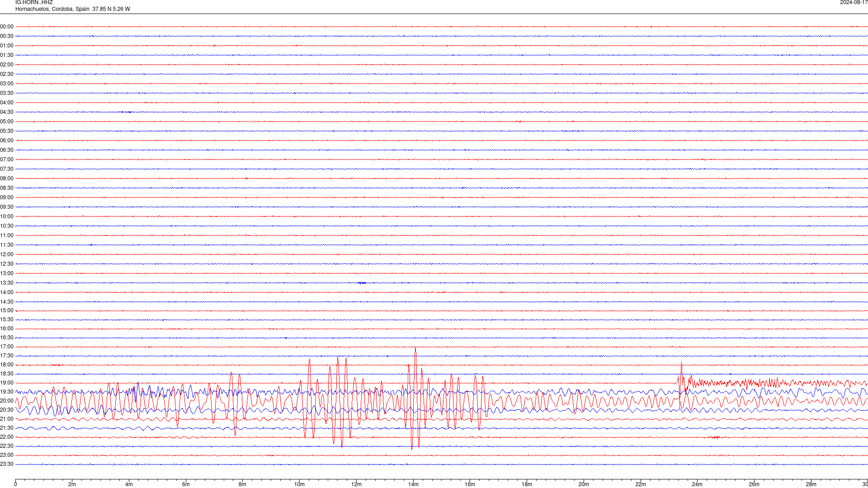Image resolution: width=868 pixels, height=488 pixels.
Task: Click the Hornachuelos, Cordoba, Spain location text
Action: point(52,9)
